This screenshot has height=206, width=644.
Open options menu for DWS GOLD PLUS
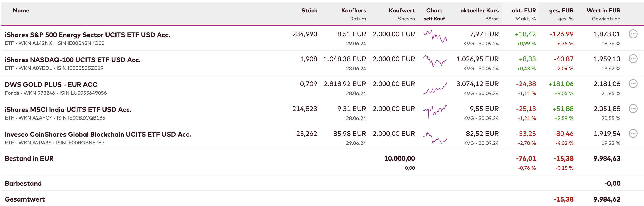tap(633, 84)
